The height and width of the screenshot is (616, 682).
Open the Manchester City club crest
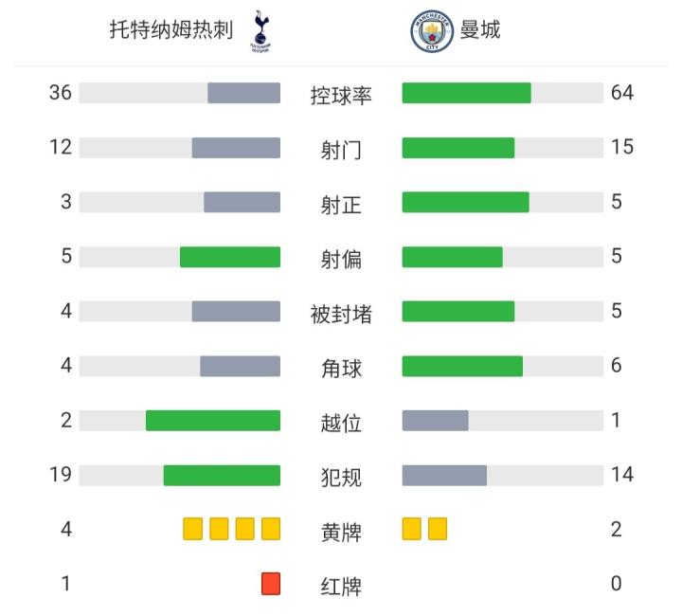pyautogui.click(x=432, y=31)
